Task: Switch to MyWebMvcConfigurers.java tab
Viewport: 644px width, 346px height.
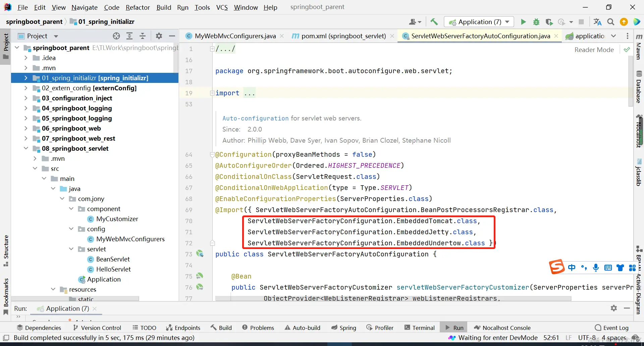Action: [x=235, y=36]
